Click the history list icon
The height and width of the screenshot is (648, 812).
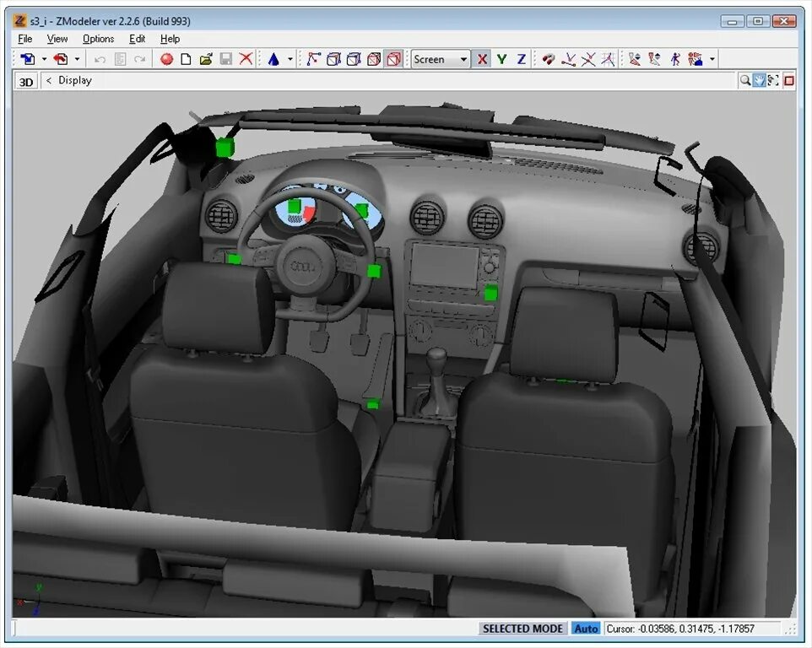pos(120,59)
